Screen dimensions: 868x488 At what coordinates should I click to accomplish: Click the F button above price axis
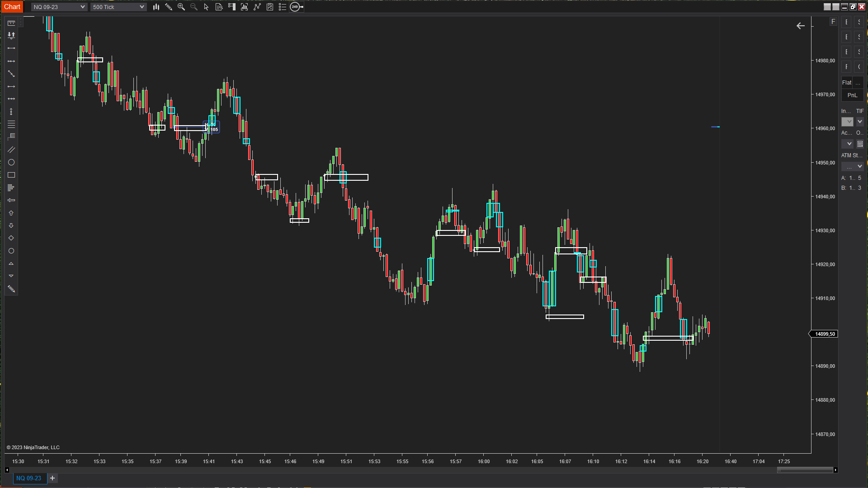click(833, 22)
